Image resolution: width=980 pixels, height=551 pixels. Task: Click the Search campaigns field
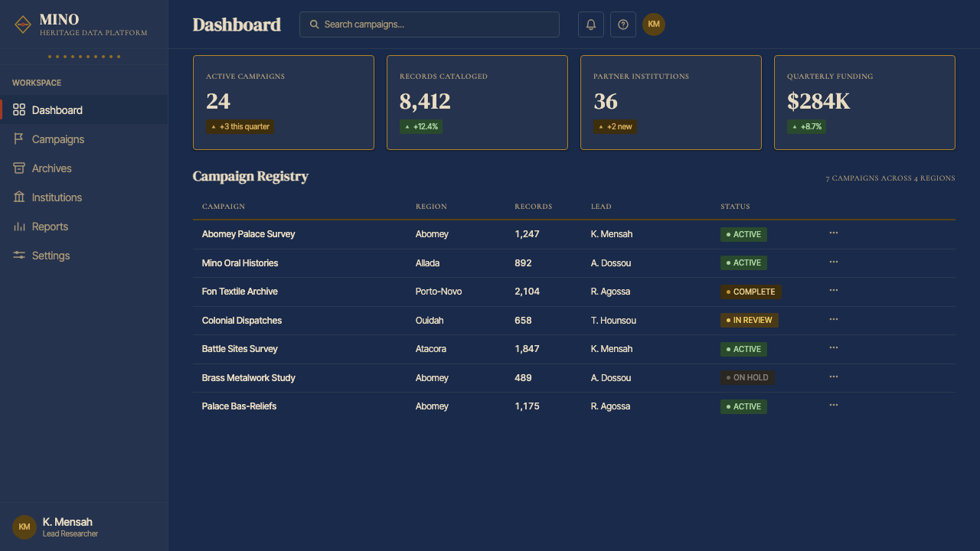430,24
